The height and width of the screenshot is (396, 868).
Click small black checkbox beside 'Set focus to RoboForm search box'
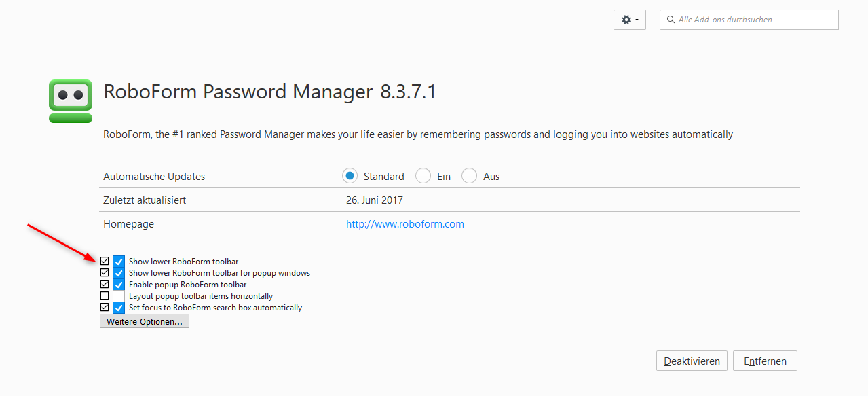(105, 307)
